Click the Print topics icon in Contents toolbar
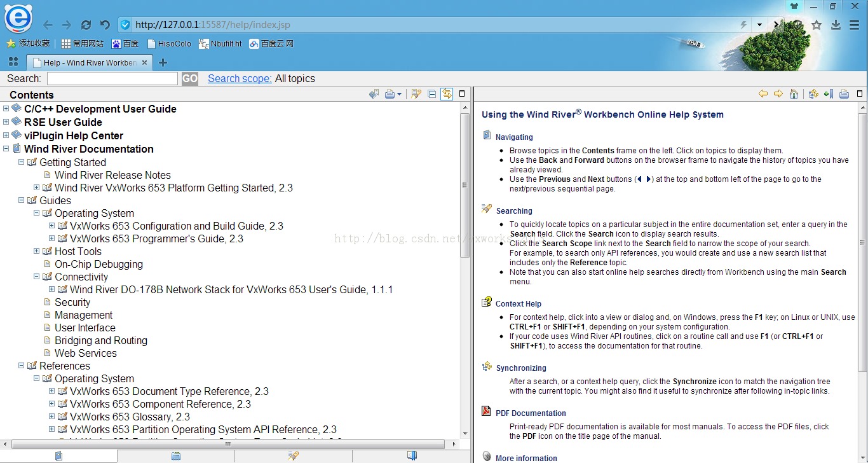868x463 pixels. 390,94
